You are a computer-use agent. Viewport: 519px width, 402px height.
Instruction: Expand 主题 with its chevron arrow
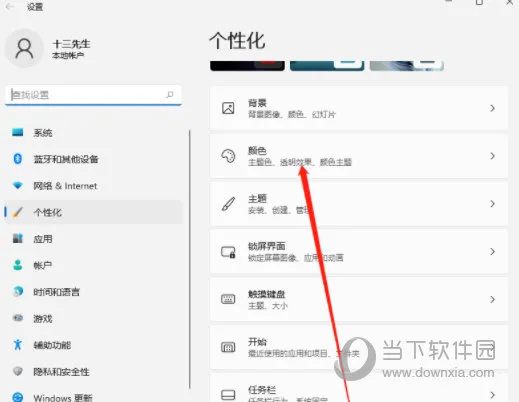pyautogui.click(x=492, y=204)
